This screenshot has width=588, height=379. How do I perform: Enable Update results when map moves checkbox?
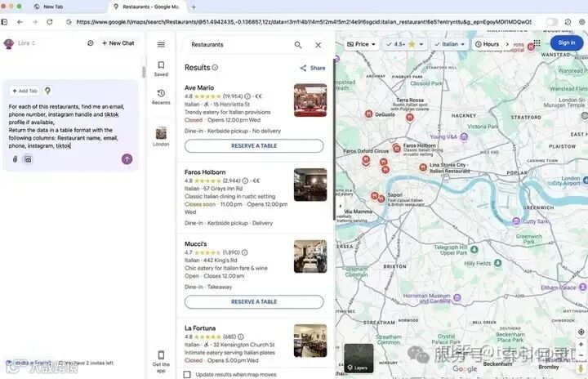pyautogui.click(x=187, y=374)
